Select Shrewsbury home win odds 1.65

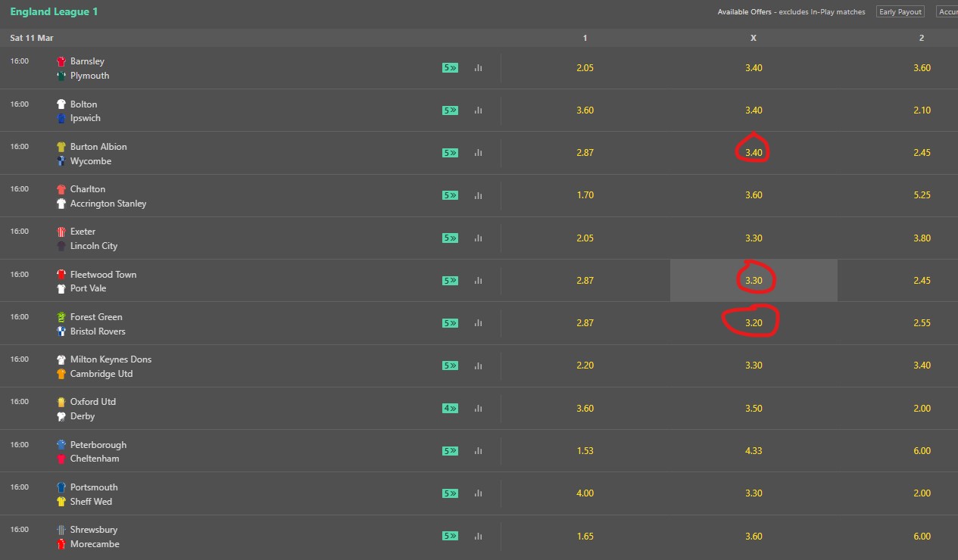coord(585,537)
